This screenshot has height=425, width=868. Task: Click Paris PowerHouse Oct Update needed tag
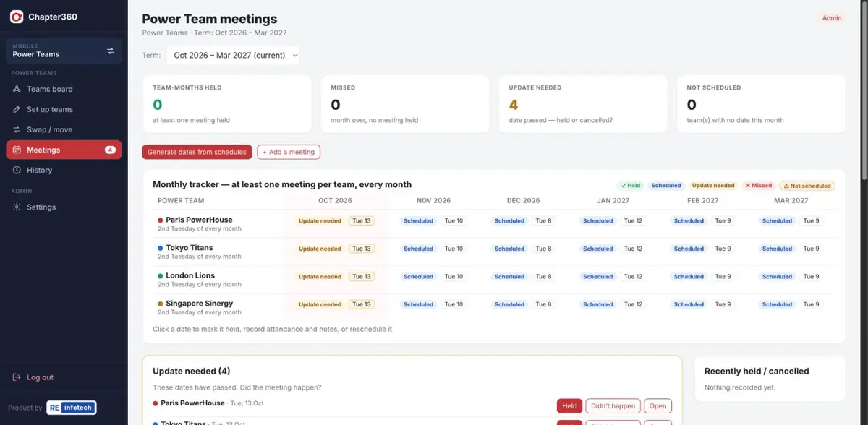tap(320, 221)
